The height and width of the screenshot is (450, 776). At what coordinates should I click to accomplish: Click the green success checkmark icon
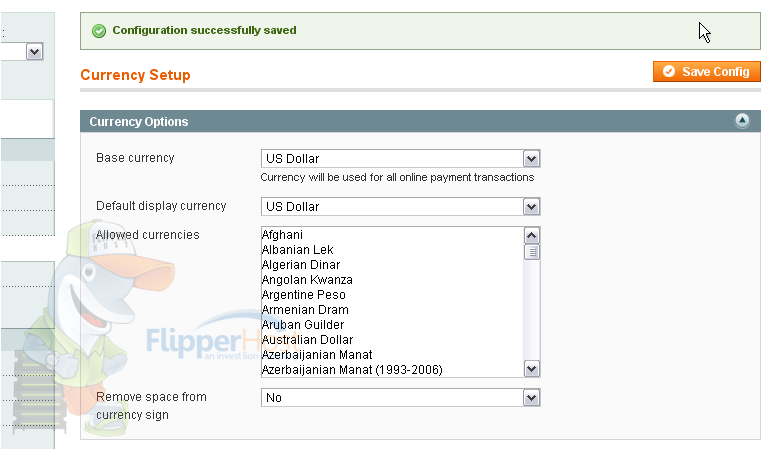click(99, 31)
